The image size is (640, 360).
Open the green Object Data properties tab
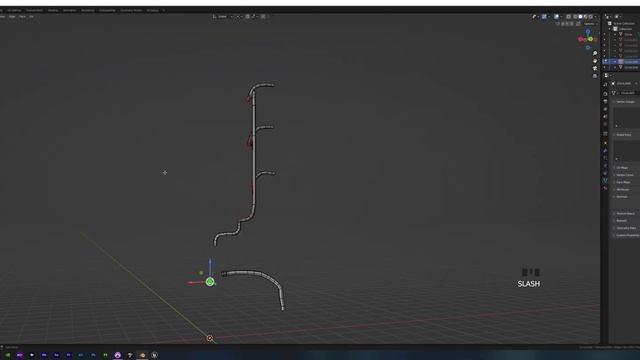pyautogui.click(x=605, y=180)
